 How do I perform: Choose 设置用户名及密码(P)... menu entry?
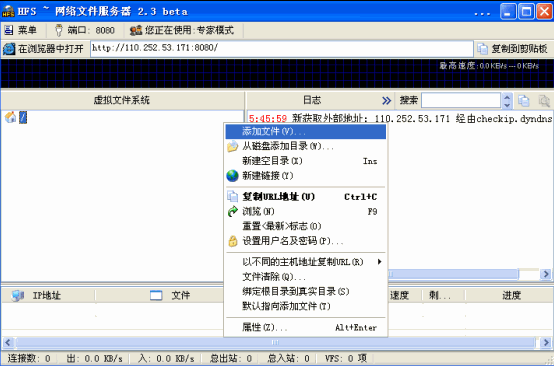click(x=306, y=241)
